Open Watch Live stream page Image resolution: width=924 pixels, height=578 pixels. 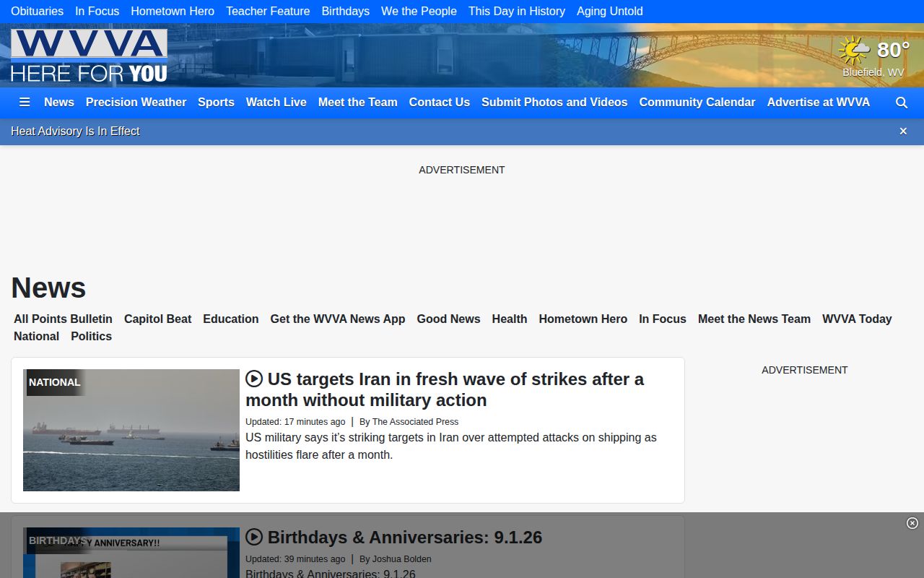pyautogui.click(x=276, y=103)
